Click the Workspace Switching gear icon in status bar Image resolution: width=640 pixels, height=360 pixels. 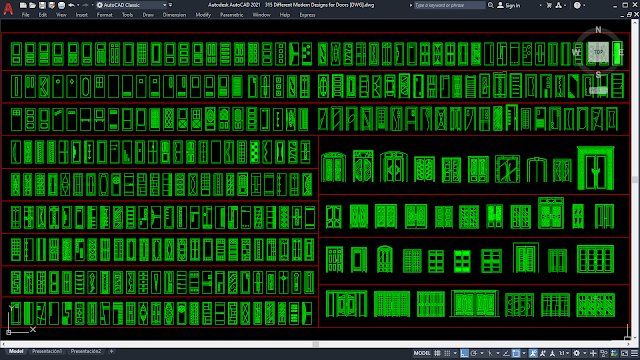click(576, 353)
